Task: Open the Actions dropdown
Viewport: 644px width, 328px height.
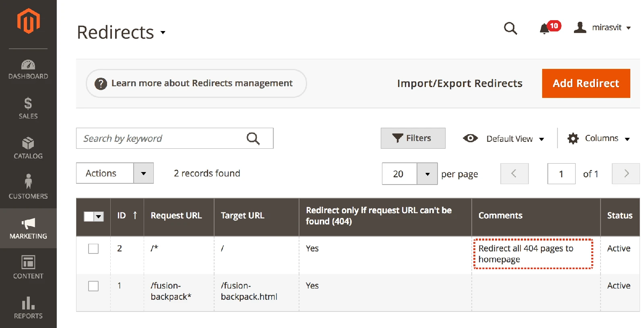Action: pyautogui.click(x=115, y=173)
